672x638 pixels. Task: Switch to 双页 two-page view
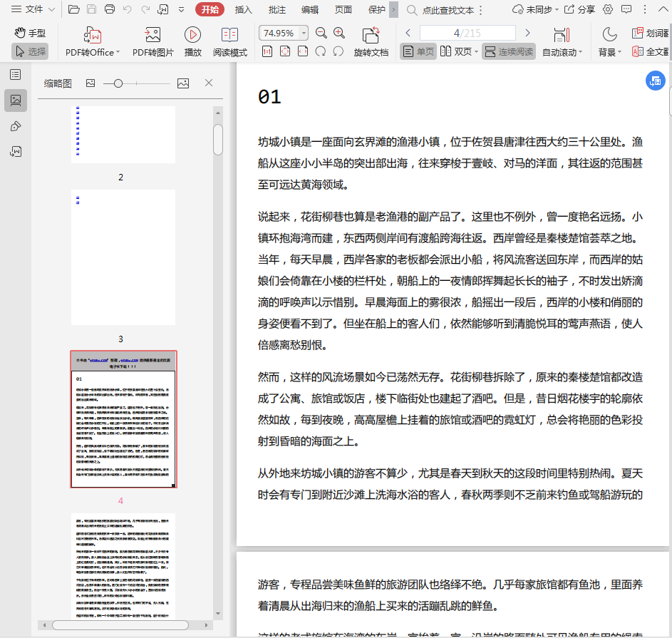point(456,51)
